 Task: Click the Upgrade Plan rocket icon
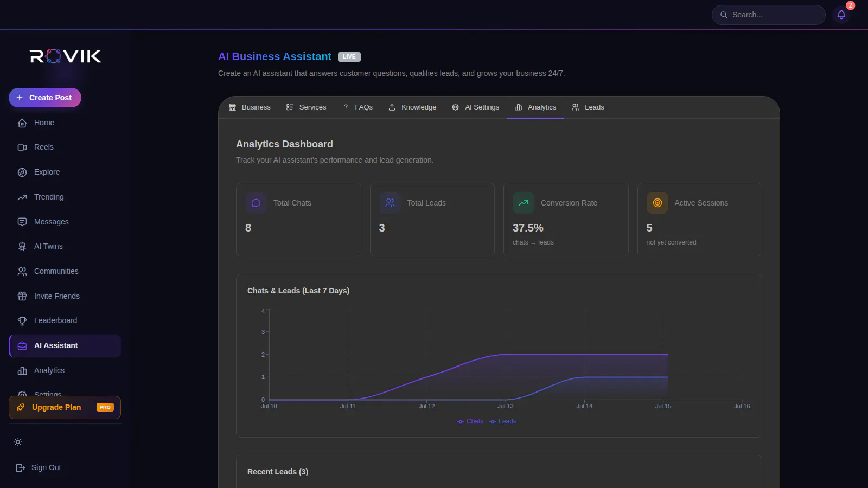[21, 407]
